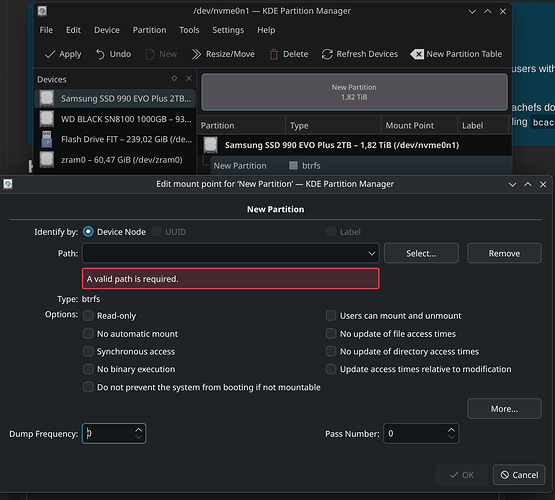
Task: Click the Undo arrow icon
Action: (100, 54)
